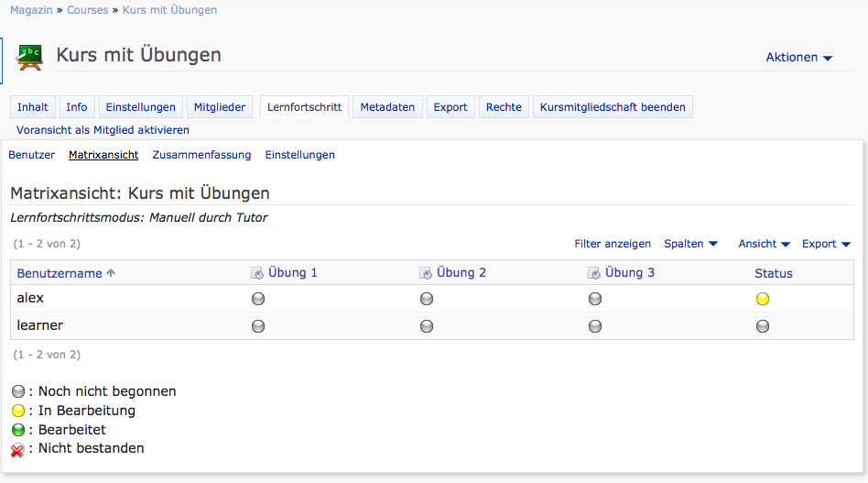Open the Einstellungen tab next to Info

[x=140, y=107]
